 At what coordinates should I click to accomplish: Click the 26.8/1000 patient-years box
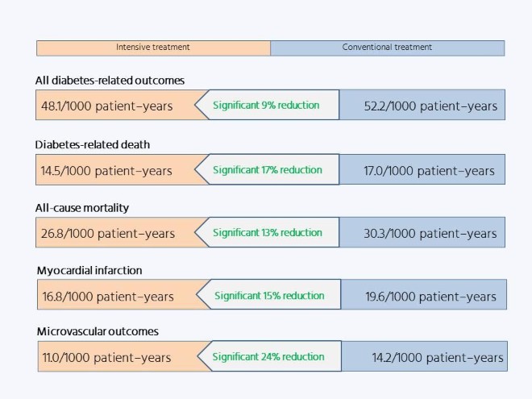click(x=115, y=232)
